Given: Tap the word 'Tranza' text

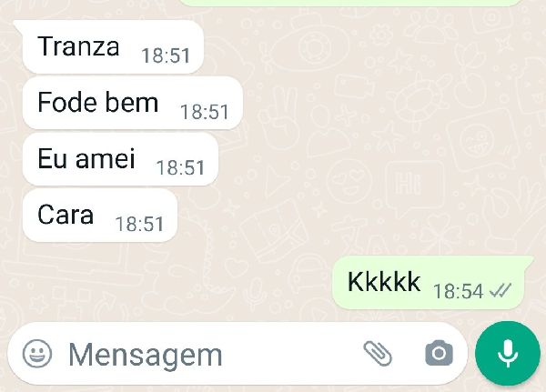Looking at the screenshot, I should click(78, 46).
